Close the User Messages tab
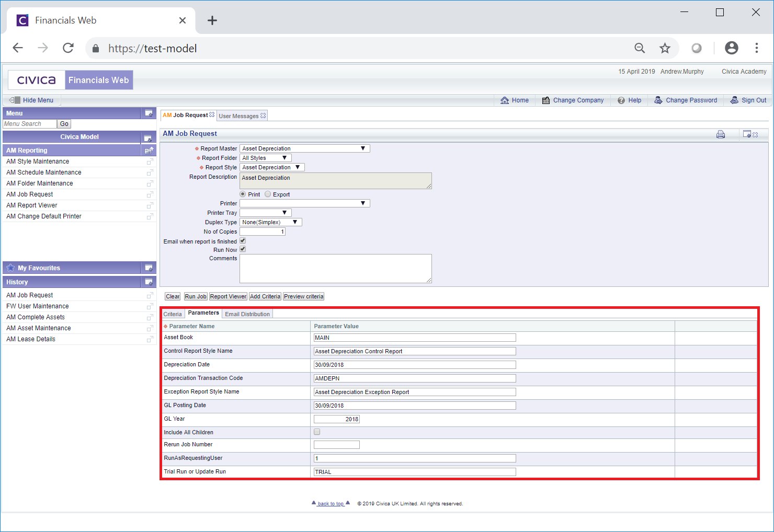774x532 pixels. (x=263, y=115)
